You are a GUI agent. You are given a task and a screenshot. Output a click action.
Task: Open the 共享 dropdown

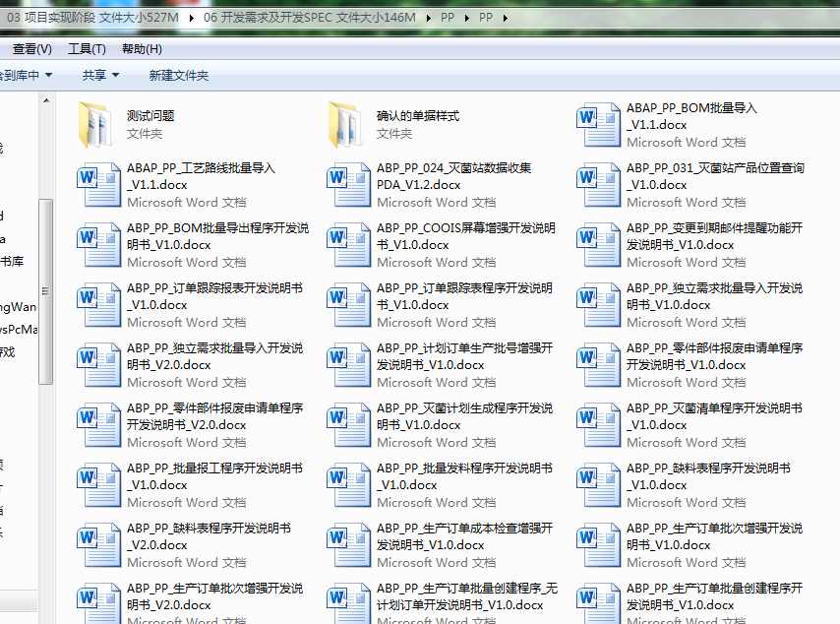coord(100,75)
